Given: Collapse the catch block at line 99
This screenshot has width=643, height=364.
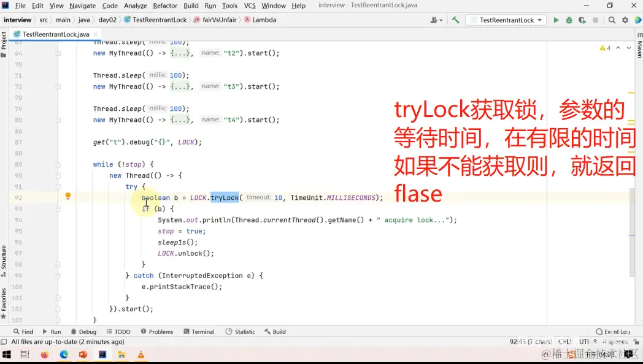Looking at the screenshot, I should point(58,276).
